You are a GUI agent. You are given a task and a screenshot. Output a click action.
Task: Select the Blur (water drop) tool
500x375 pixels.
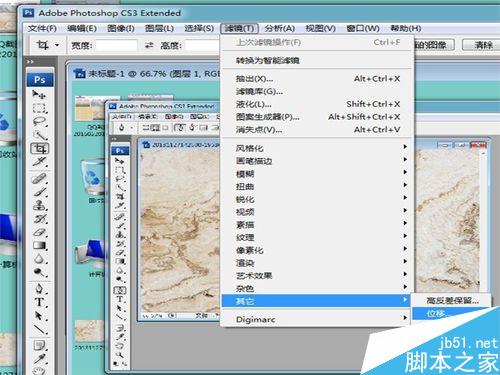pos(39,259)
